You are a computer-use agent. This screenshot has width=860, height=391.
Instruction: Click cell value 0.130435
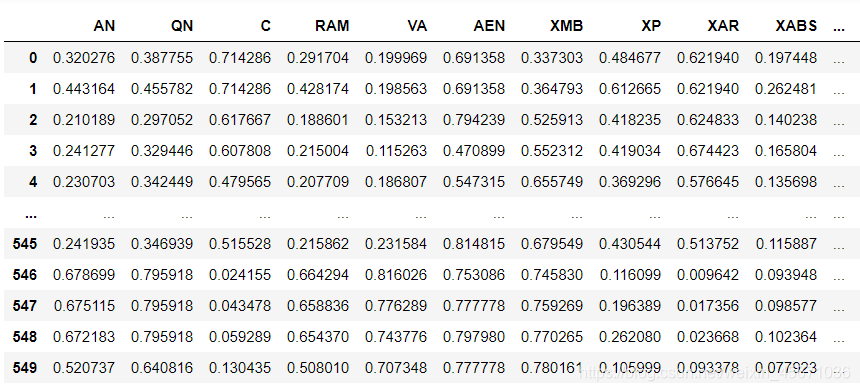pyautogui.click(x=240, y=367)
